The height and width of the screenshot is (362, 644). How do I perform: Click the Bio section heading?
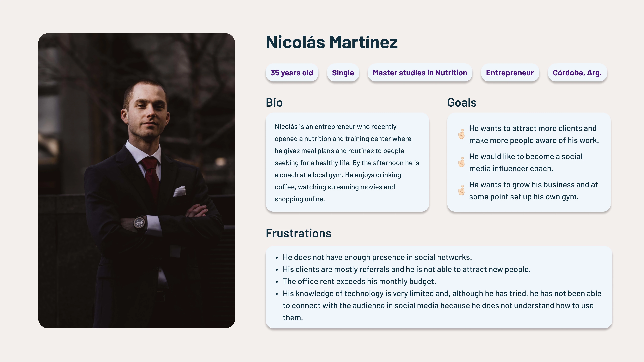(274, 103)
